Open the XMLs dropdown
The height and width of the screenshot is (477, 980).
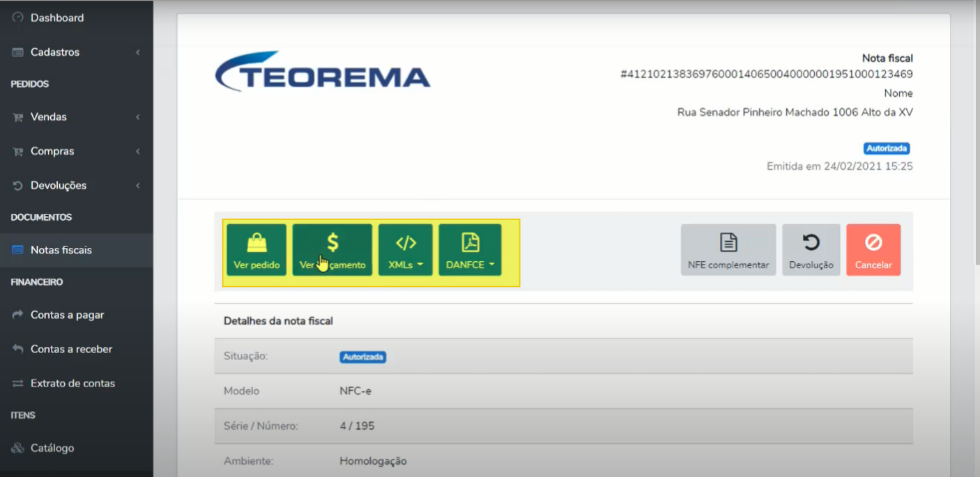click(406, 250)
